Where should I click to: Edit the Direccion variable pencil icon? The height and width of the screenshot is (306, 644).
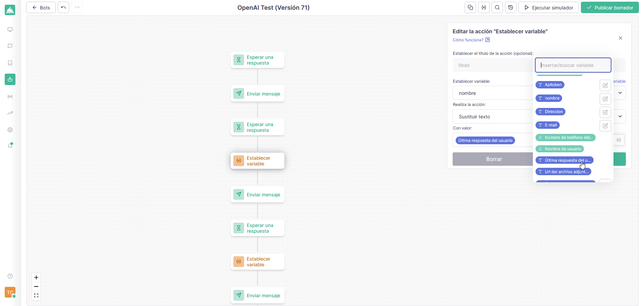(605, 112)
